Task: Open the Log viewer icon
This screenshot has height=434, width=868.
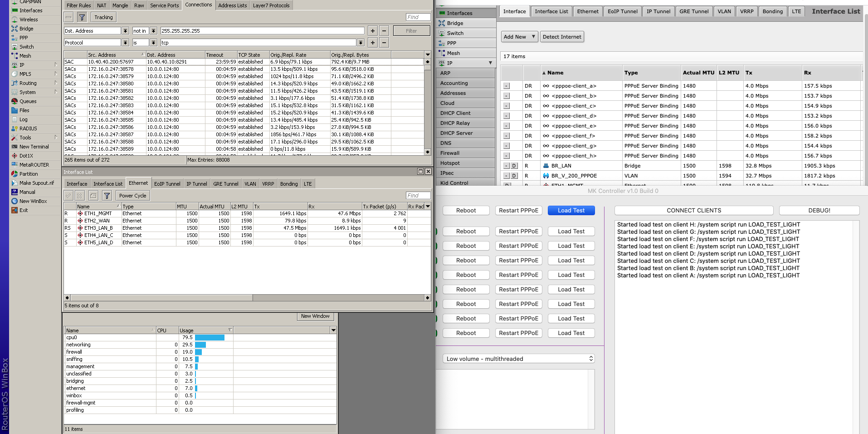Action: [15, 119]
